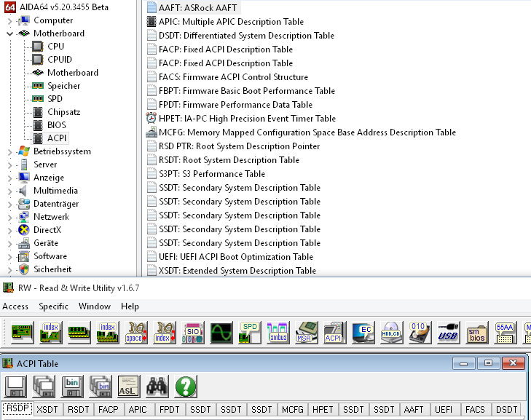531x420 pixels.
Task: Expand the Server node
Action: (x=9, y=165)
